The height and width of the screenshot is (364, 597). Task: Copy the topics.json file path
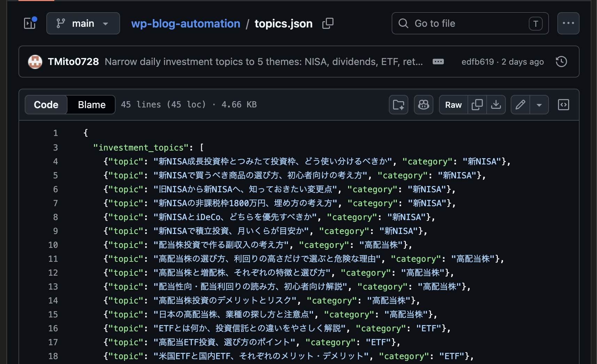point(328,23)
